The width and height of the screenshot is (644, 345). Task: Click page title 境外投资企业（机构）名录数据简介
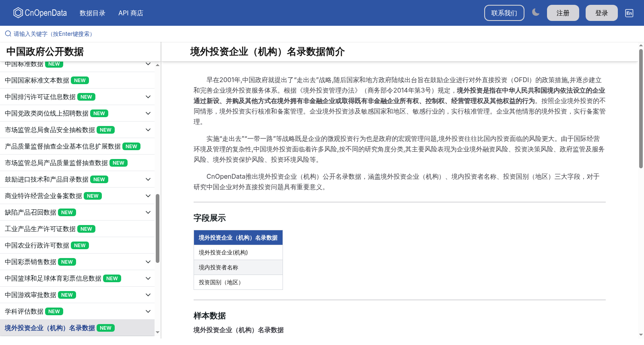click(x=267, y=52)
